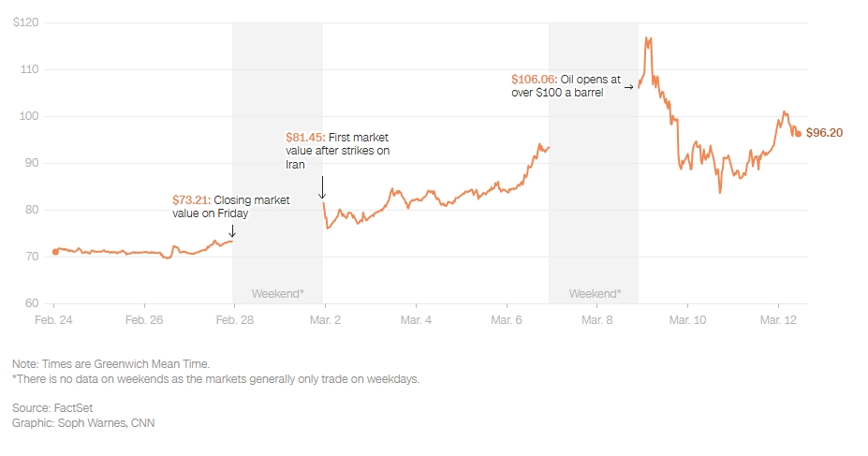Image resolution: width=868 pixels, height=456 pixels.
Task: Click the Mar. 12 x-axis date label
Action: [777, 320]
